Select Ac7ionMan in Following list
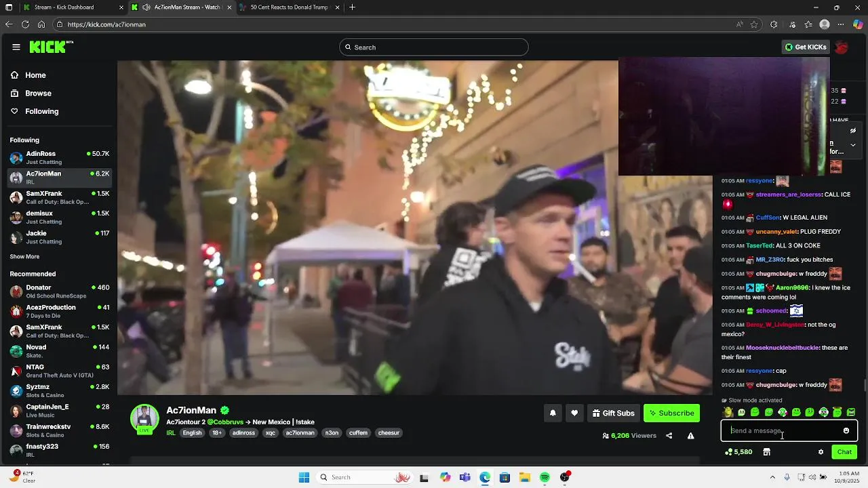Screen dimensions: 868x488 [x=60, y=177]
